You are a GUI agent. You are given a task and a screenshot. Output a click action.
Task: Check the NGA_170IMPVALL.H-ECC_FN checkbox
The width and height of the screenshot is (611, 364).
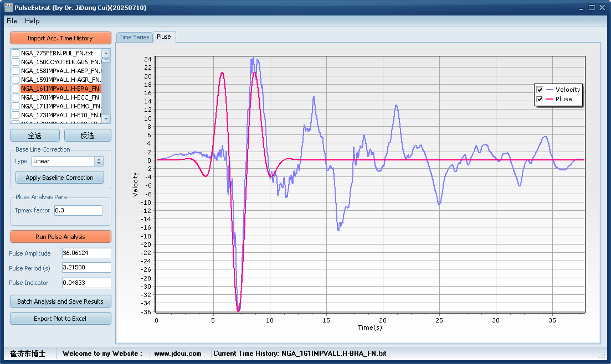tap(16, 97)
